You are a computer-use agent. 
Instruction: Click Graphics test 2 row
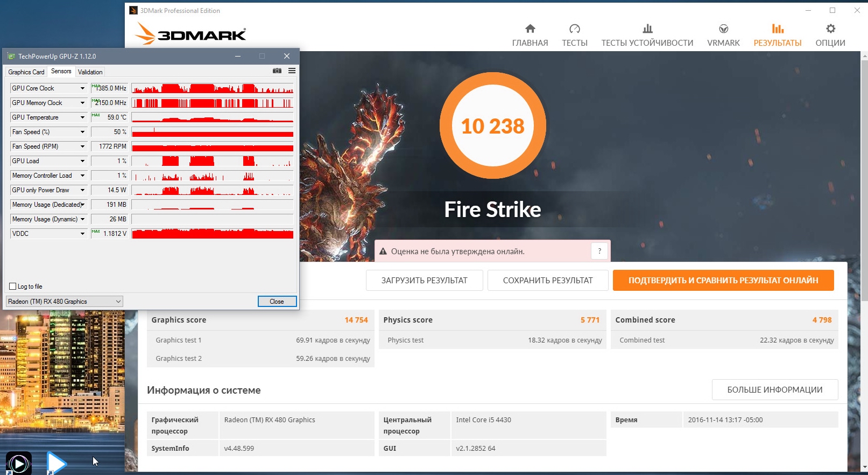point(261,359)
